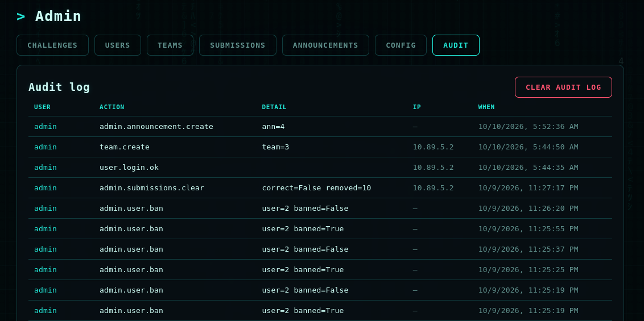Viewport: 644px width, 321px height.
Task: Click admin user in team.create row
Action: [x=46, y=147]
